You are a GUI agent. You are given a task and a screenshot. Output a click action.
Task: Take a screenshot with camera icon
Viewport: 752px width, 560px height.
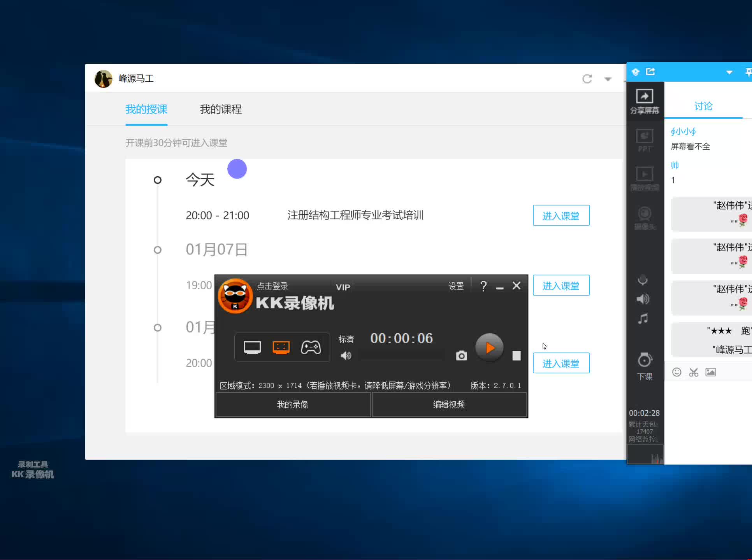461,355
